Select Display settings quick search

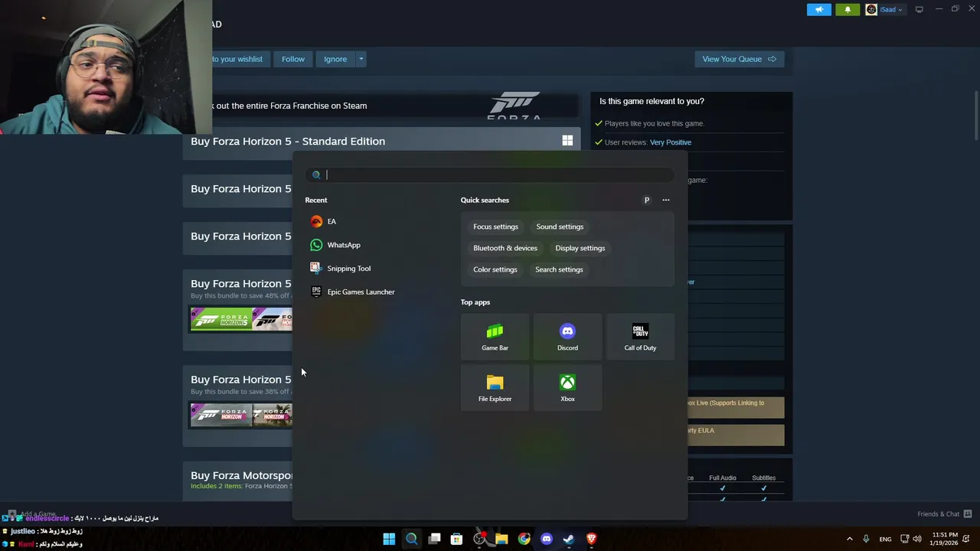pos(580,248)
